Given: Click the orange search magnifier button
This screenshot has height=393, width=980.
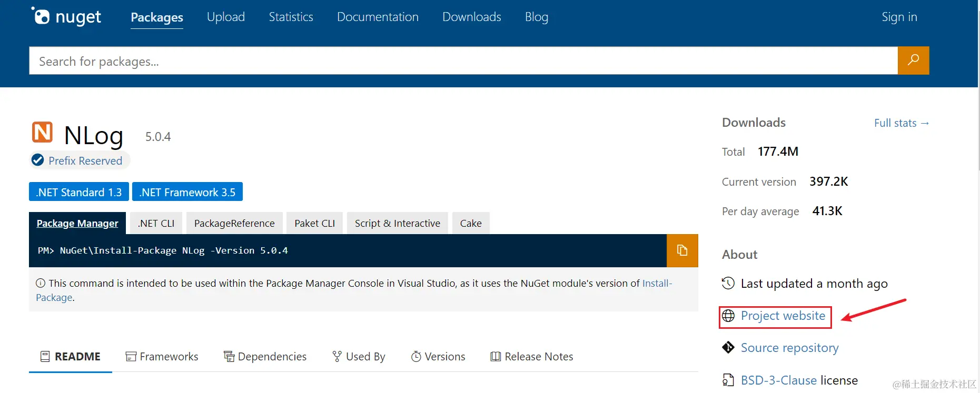Looking at the screenshot, I should point(913,61).
